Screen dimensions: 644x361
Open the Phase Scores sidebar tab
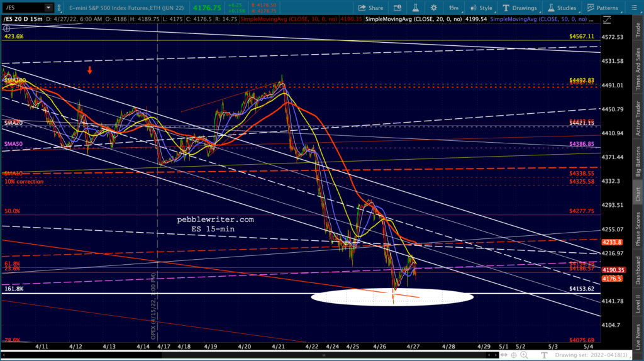[x=638, y=229]
